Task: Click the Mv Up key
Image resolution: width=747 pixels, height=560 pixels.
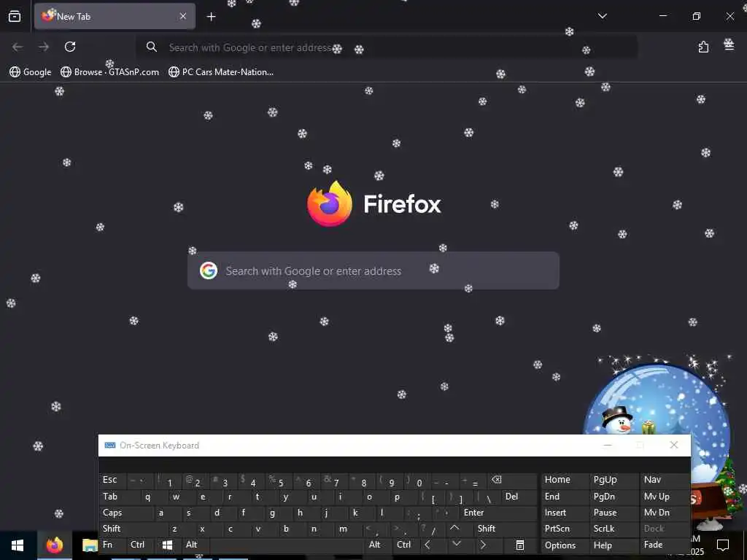Action: point(664,497)
